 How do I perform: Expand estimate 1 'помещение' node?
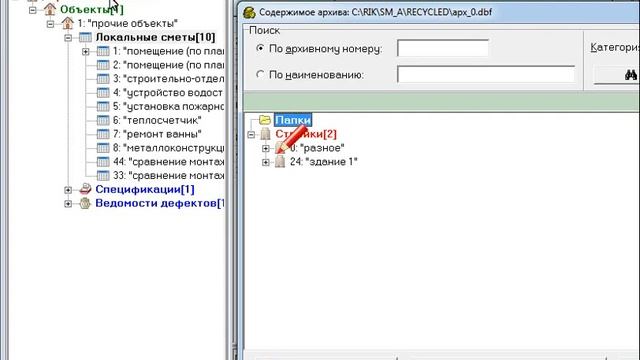point(85,51)
